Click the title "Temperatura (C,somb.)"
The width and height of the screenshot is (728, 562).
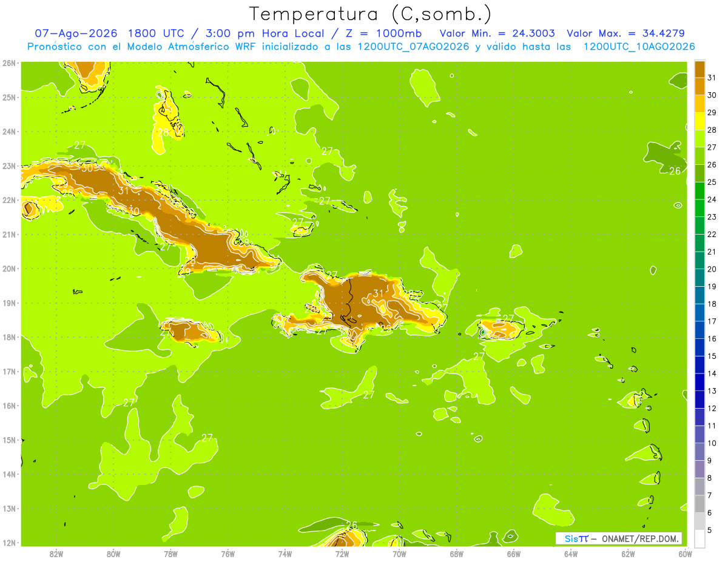pyautogui.click(x=371, y=14)
